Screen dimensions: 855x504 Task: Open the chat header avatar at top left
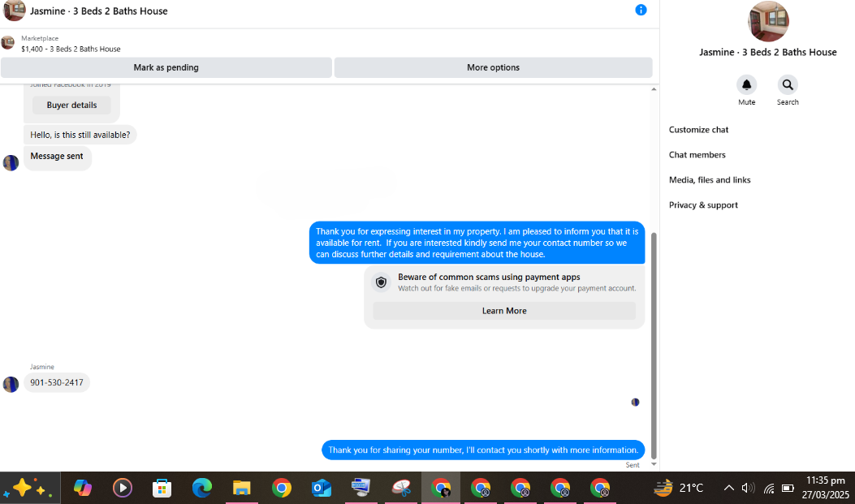coord(14,11)
